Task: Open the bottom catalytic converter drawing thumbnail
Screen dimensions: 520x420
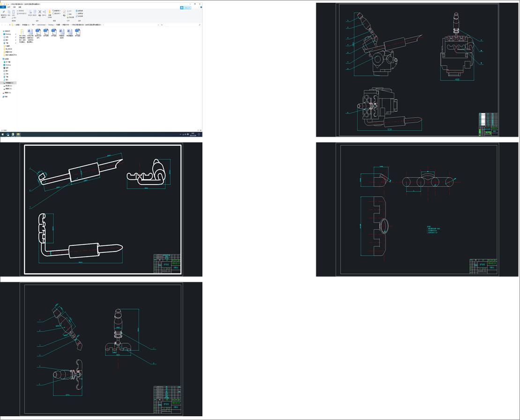Action: (101, 349)
